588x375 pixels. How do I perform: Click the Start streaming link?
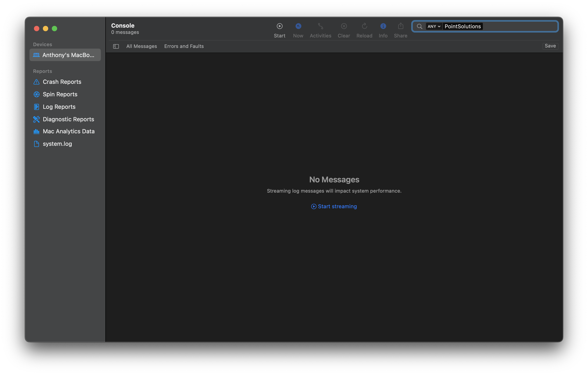334,206
